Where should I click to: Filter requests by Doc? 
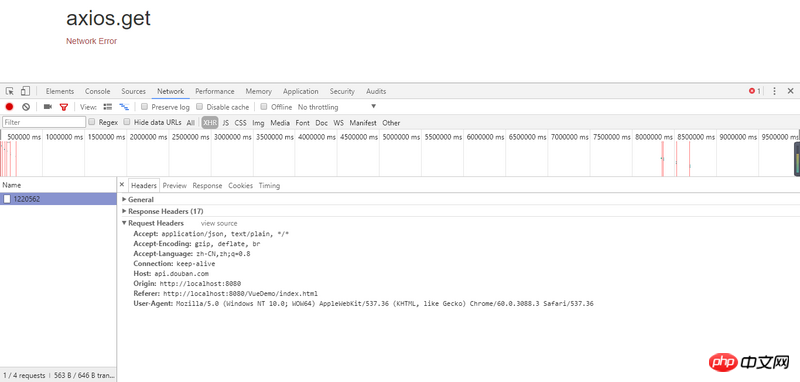click(x=321, y=123)
